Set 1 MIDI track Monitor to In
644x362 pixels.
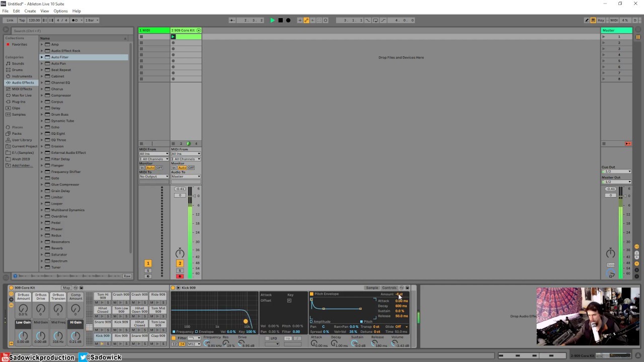pos(142,168)
